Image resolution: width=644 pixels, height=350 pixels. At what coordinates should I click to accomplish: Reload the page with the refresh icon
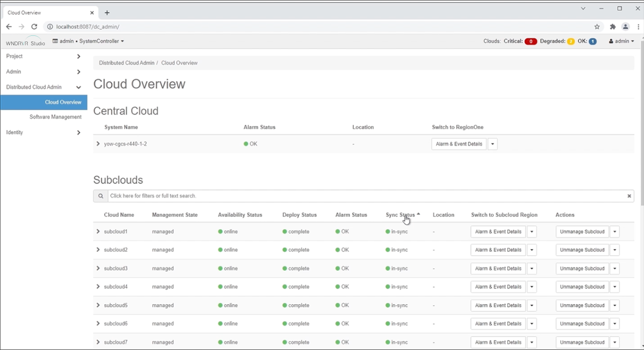pos(34,27)
